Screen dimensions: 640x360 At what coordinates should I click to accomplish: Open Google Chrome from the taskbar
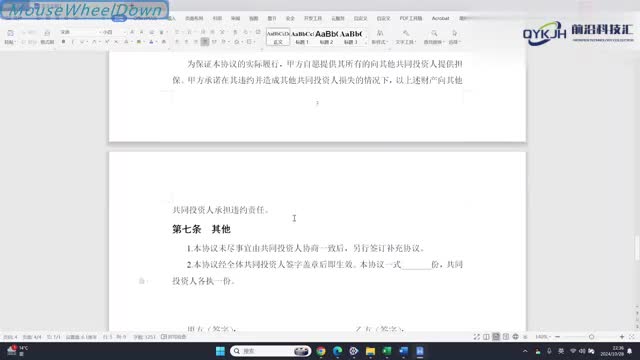click(321, 351)
